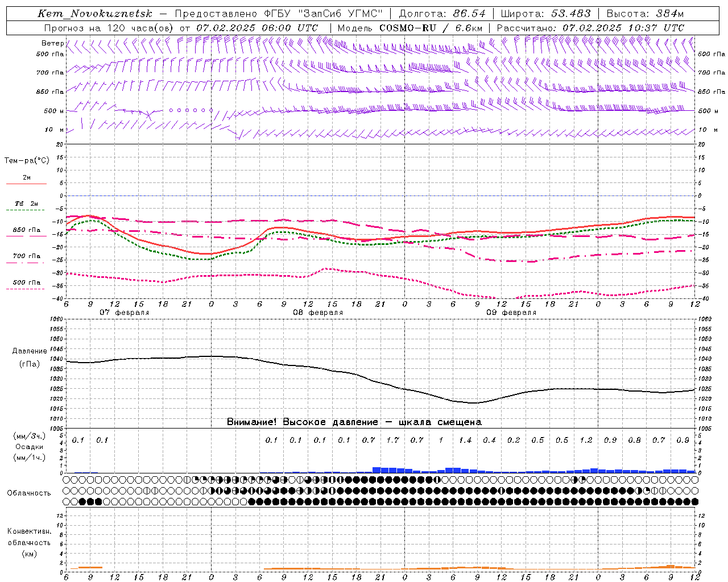Image resolution: width=728 pixels, height=582 pixels.
Task: Select the calculation time 07.02.2025 10:37 UTC
Action: pyautogui.click(x=623, y=28)
